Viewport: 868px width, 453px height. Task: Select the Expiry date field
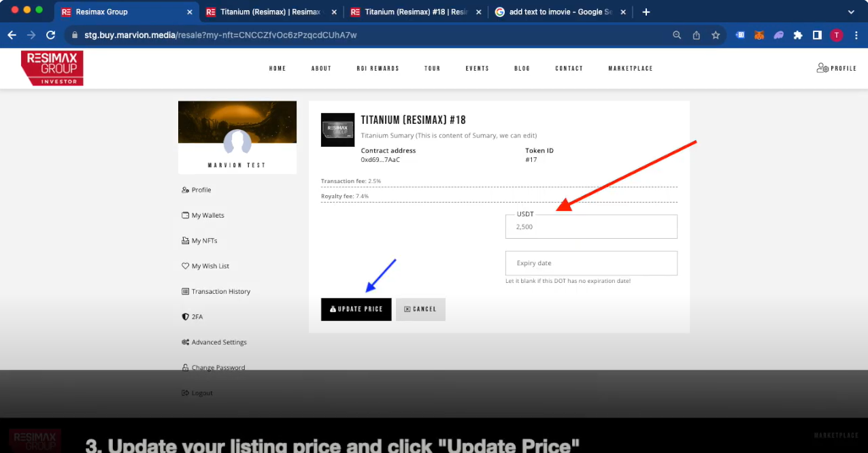[590, 263]
